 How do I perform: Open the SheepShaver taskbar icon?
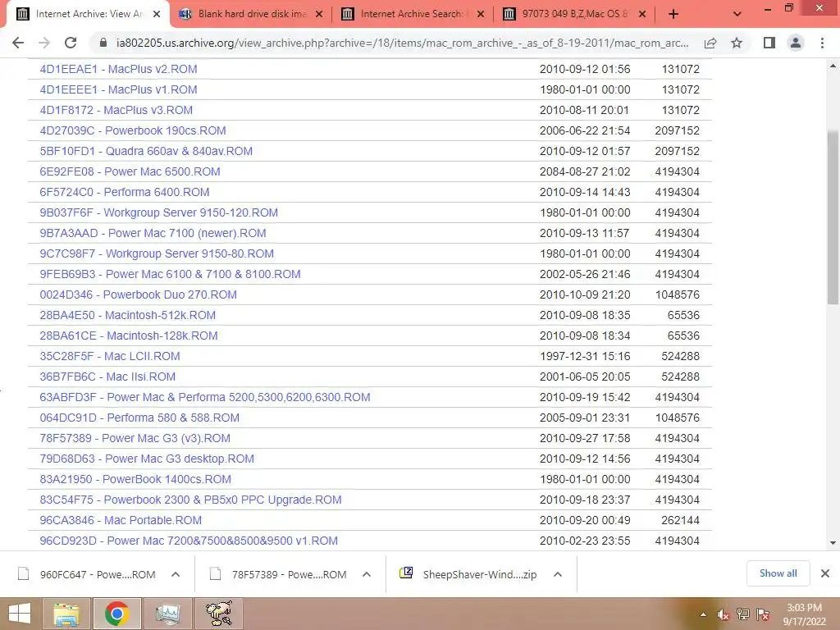(x=219, y=614)
